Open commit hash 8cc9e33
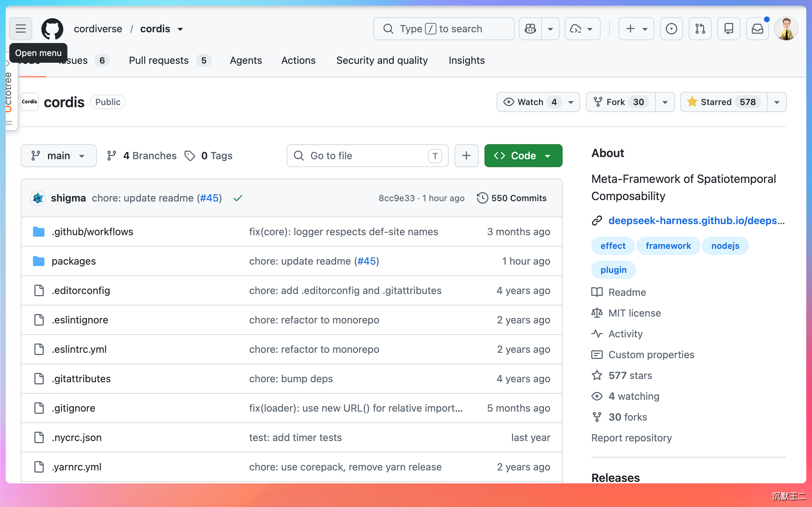 (396, 198)
